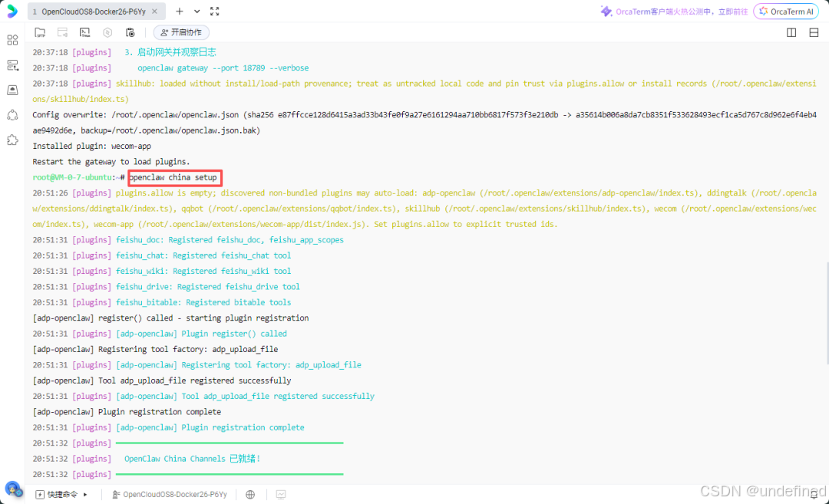
Task: Open the dashboard grid icon in sidebar
Action: click(x=13, y=40)
